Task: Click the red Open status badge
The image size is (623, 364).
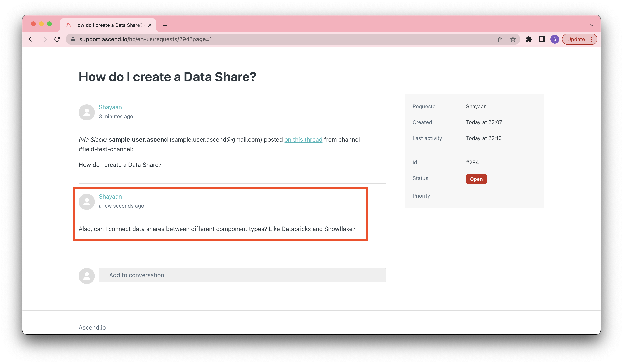Action: (476, 179)
